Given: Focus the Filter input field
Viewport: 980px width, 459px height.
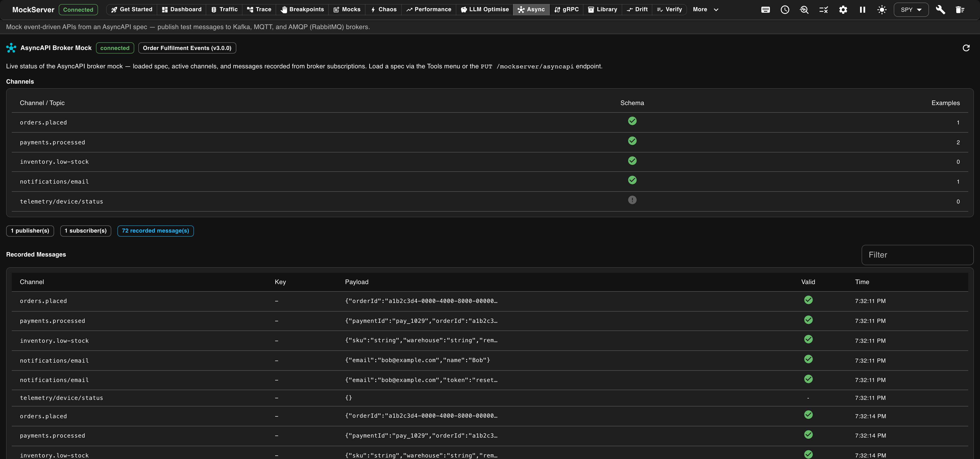Looking at the screenshot, I should 917,255.
